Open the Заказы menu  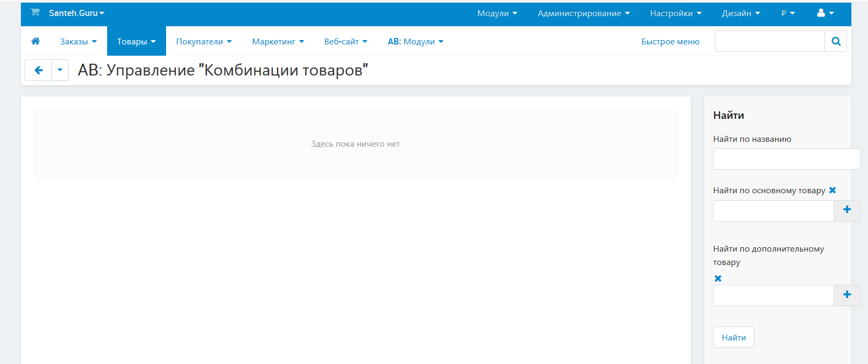click(78, 41)
